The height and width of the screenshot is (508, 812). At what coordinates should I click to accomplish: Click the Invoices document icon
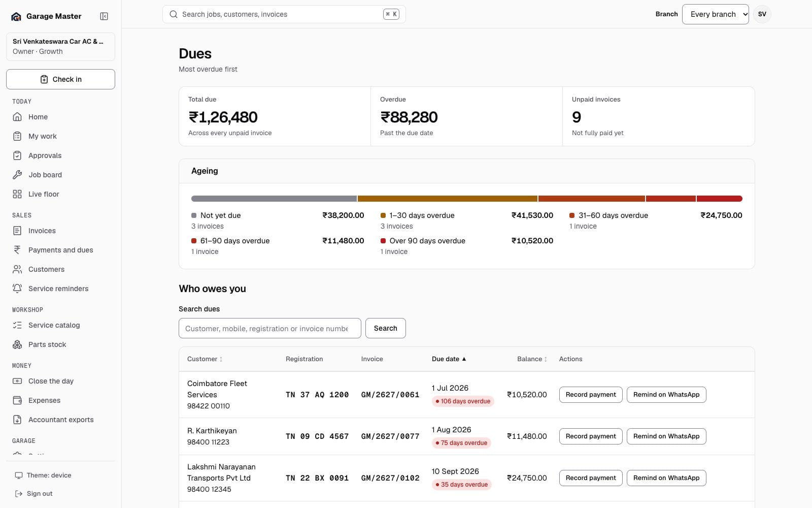pos(17,231)
